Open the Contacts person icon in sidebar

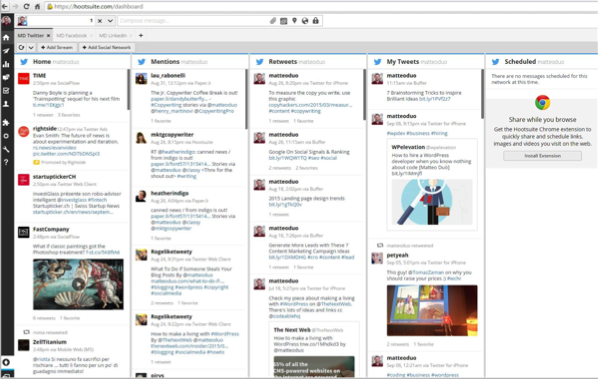click(x=6, y=104)
